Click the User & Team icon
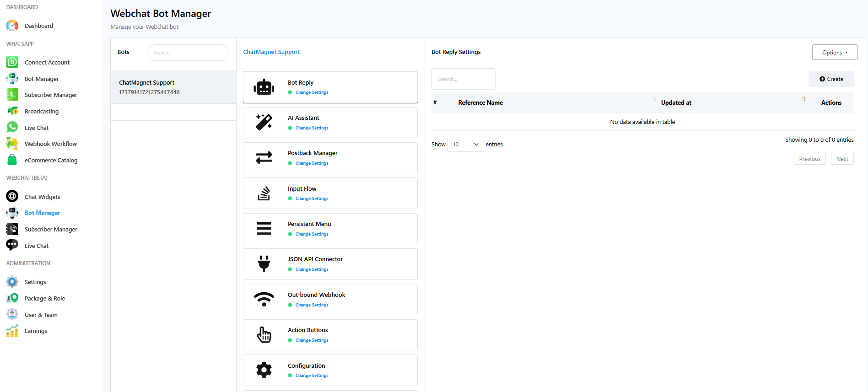868x392 pixels. 12,314
